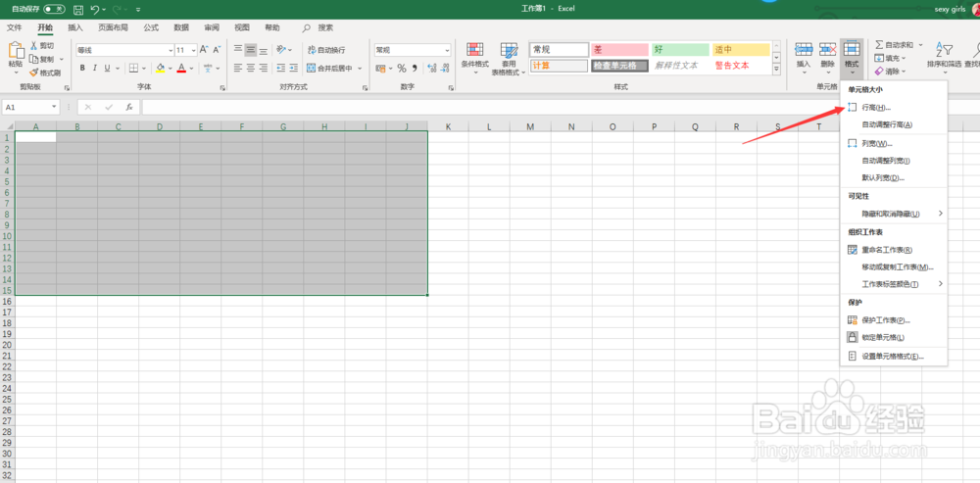This screenshot has width=980, height=483.
Task: Click the Cut (剪切) scissors icon
Action: [x=34, y=46]
